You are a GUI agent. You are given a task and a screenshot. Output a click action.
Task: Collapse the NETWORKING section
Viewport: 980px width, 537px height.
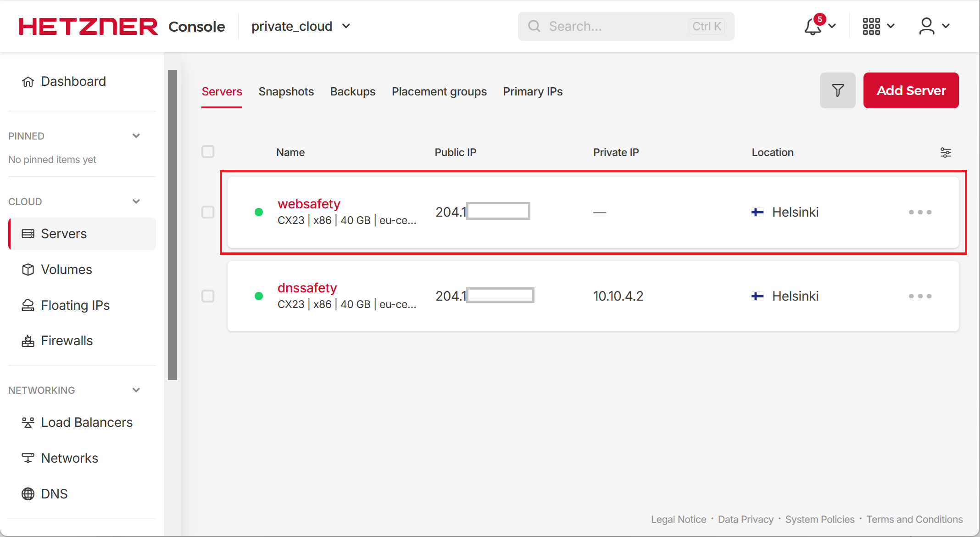136,390
